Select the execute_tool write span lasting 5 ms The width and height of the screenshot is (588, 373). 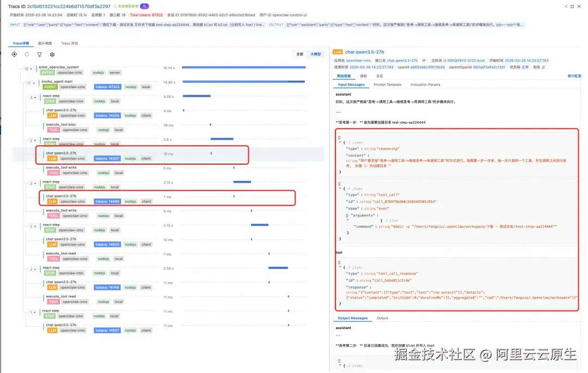(84, 170)
